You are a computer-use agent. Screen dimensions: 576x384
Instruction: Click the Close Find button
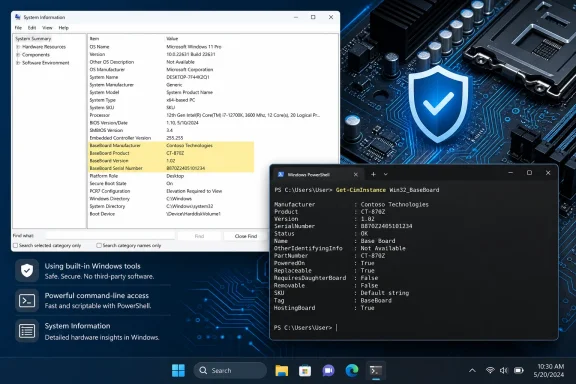click(x=246, y=236)
